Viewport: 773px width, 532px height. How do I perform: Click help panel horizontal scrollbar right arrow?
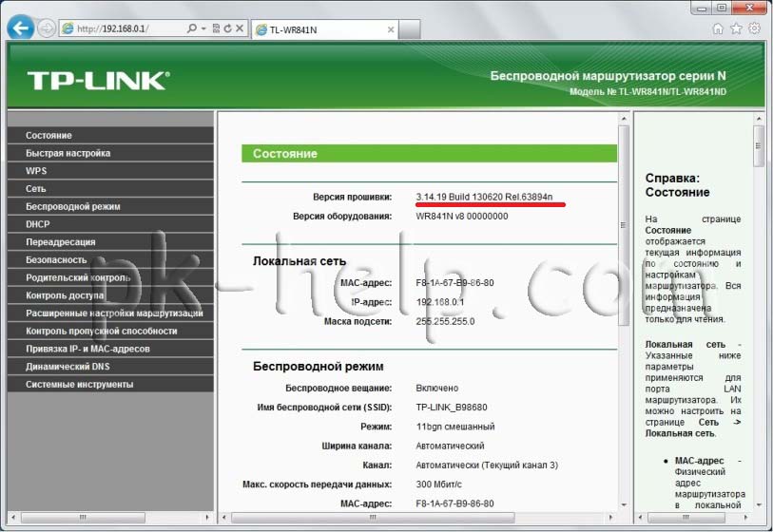pyautogui.click(x=745, y=517)
